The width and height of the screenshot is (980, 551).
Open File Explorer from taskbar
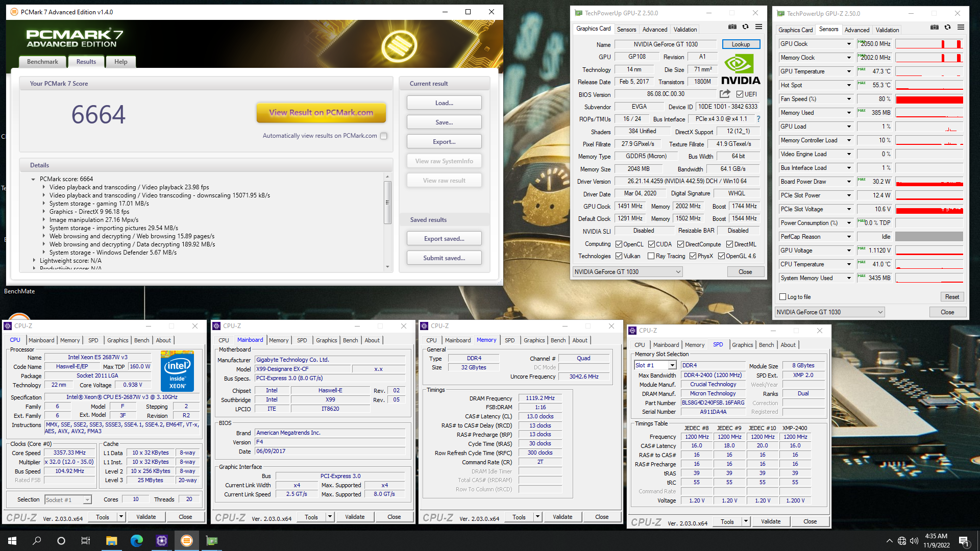pos(111,541)
